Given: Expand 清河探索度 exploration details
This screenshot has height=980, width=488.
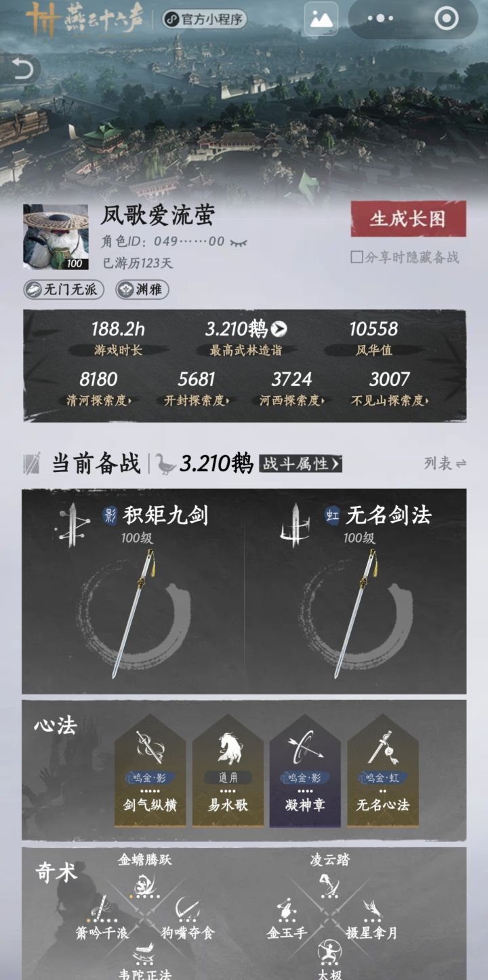Looking at the screenshot, I should [x=99, y=400].
